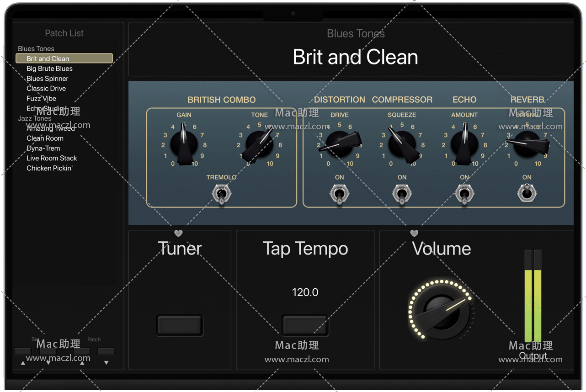This screenshot has height=392, width=586.
Task: Toggle the Compressor ON switch
Action: (402, 194)
